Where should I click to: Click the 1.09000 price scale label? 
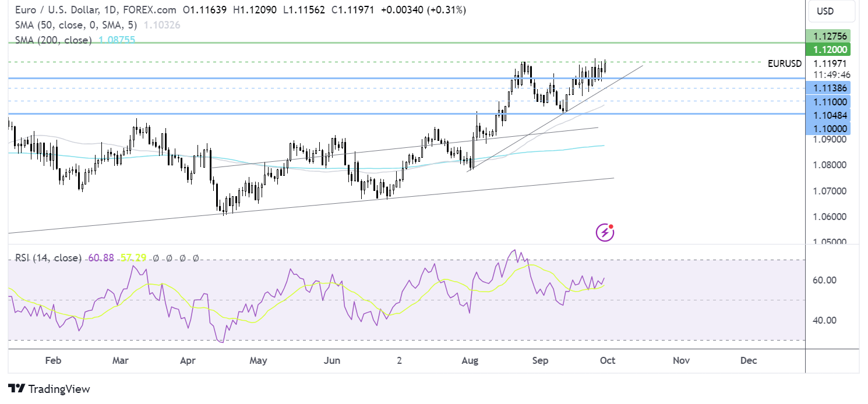pos(831,140)
